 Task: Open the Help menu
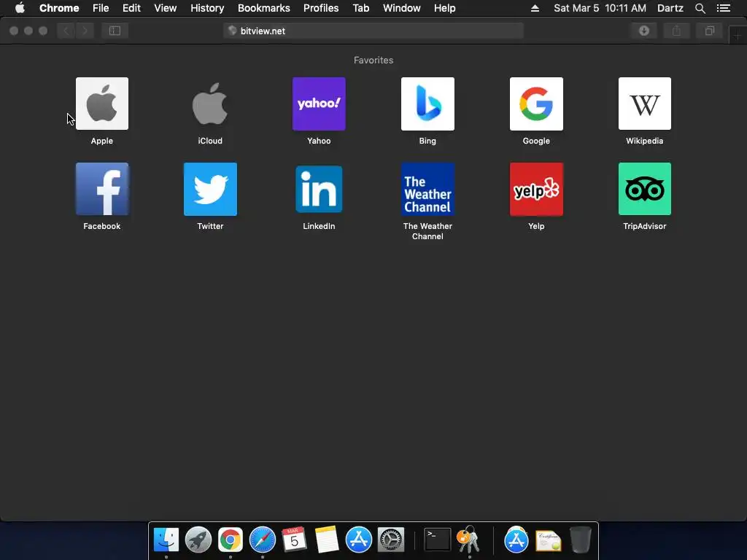[x=444, y=8]
